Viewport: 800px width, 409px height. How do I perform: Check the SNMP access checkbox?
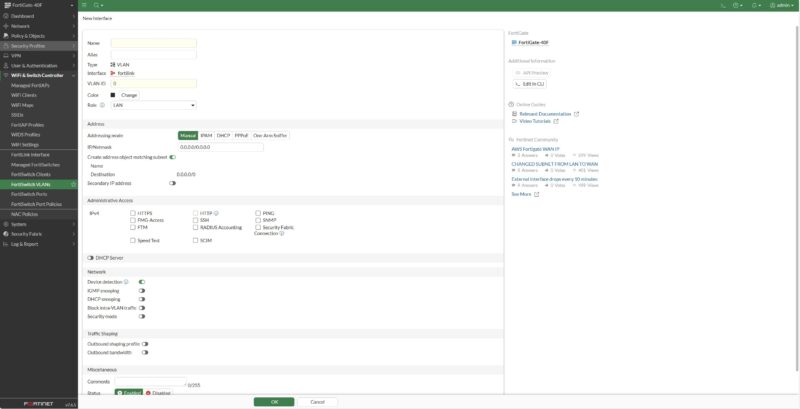tap(258, 220)
